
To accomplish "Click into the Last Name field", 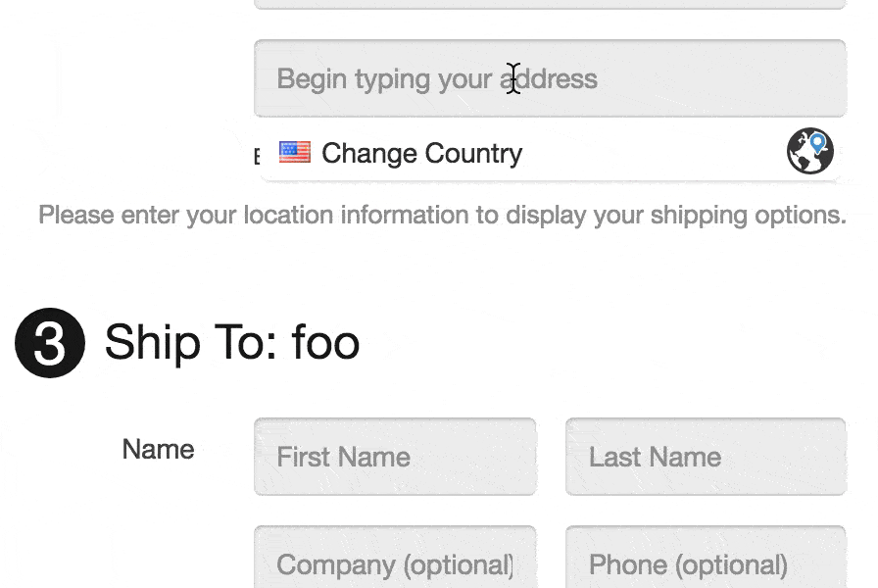I will coord(706,457).
